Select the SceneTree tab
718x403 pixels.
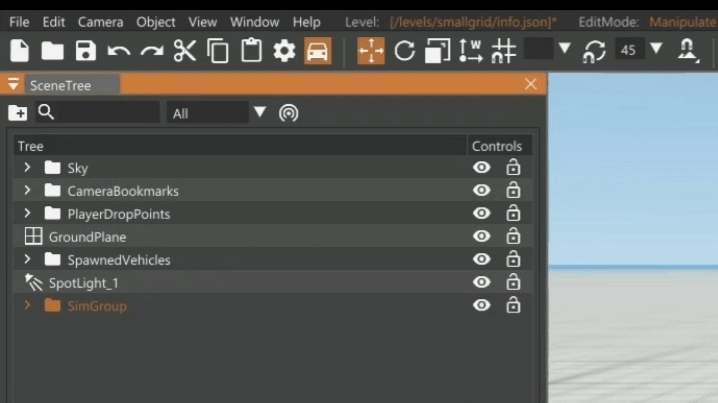[x=72, y=85]
